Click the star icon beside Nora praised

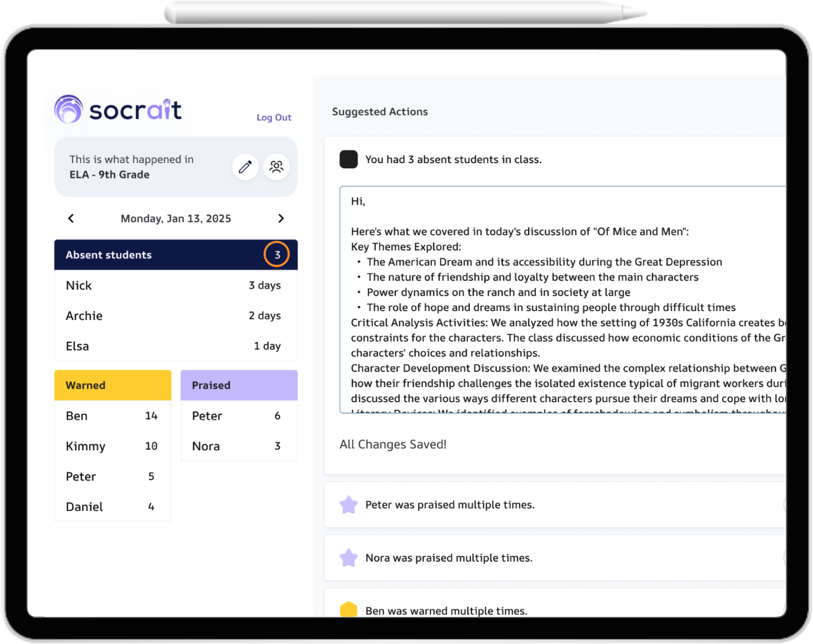pyautogui.click(x=348, y=558)
